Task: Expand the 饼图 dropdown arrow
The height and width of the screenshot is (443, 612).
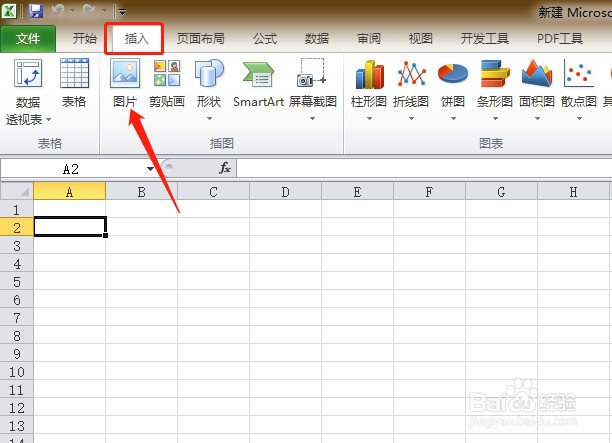Action: tap(453, 118)
